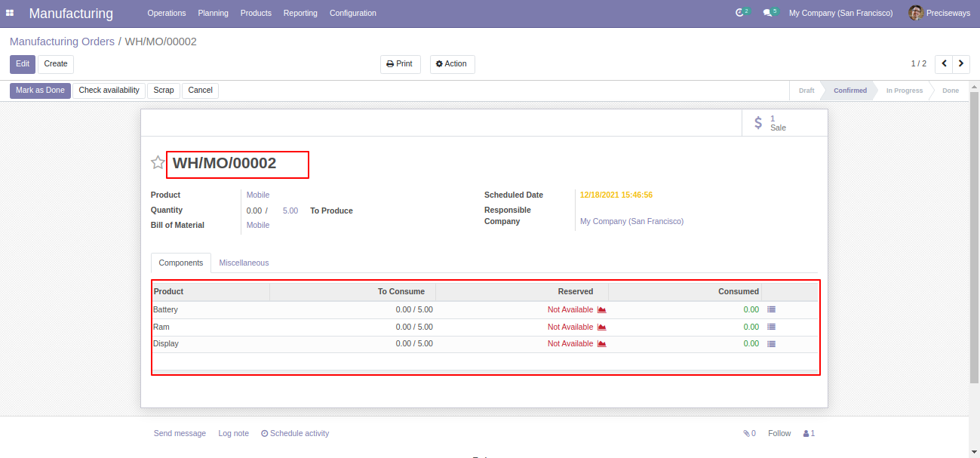The image size is (980, 458).
Task: Click the forecast chart icon for Ram
Action: coord(602,327)
